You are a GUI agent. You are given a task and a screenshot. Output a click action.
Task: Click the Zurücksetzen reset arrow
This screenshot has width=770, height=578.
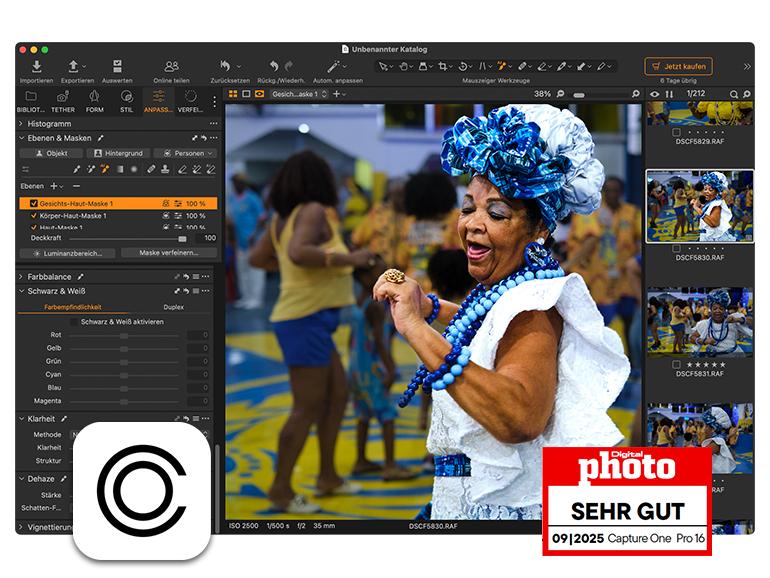(x=225, y=66)
